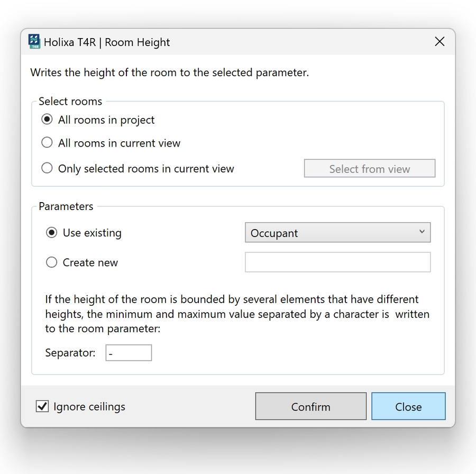The width and height of the screenshot is (476, 474).
Task: Close the dialog using the title bar X
Action: pos(440,42)
